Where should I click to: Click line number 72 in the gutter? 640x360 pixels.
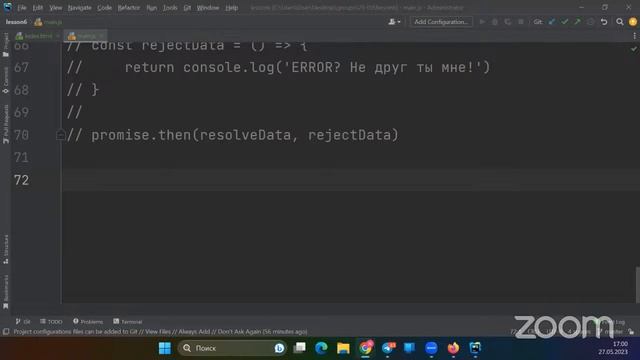22,180
